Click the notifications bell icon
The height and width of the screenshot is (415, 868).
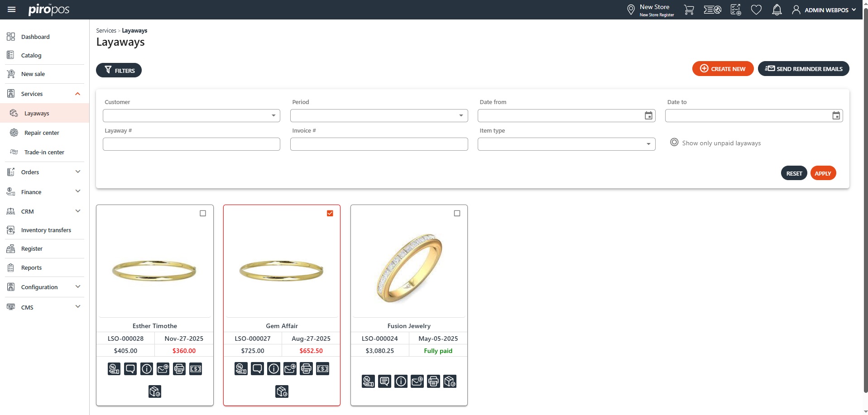[777, 10]
